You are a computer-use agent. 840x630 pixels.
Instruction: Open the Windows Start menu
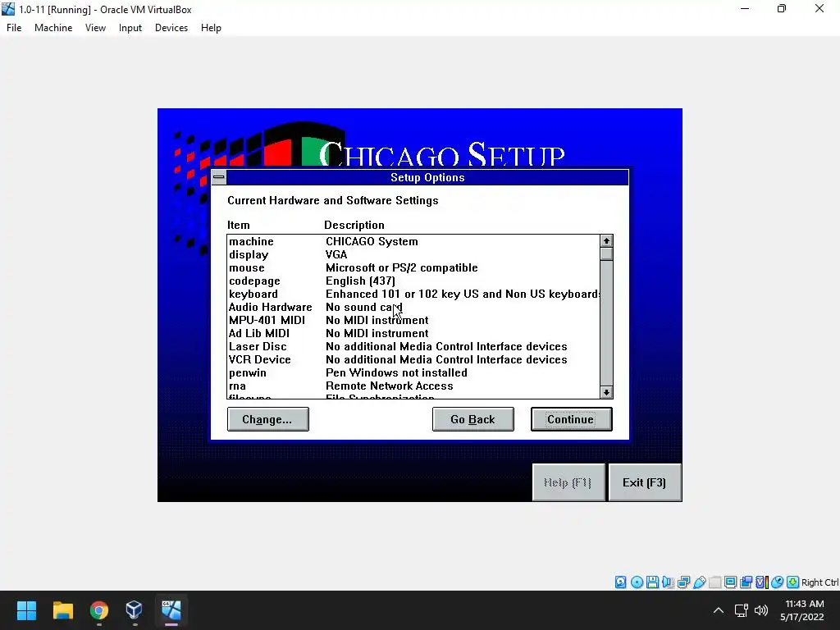click(26, 609)
